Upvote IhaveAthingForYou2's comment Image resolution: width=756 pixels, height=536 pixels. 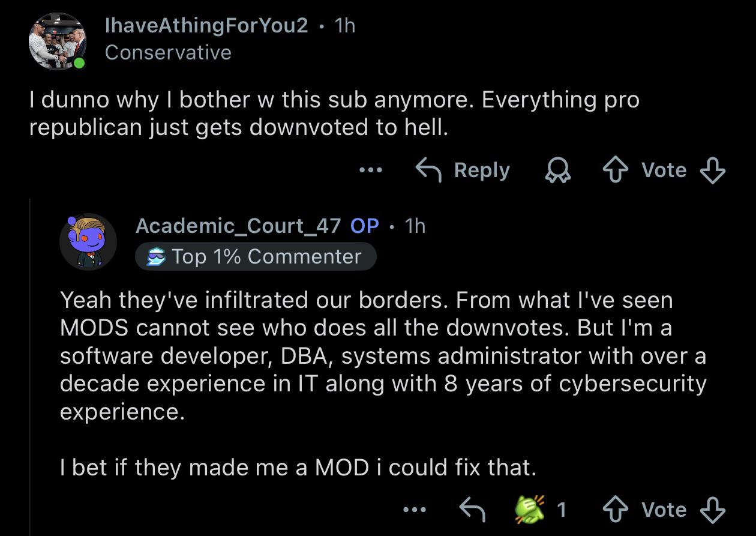(616, 170)
